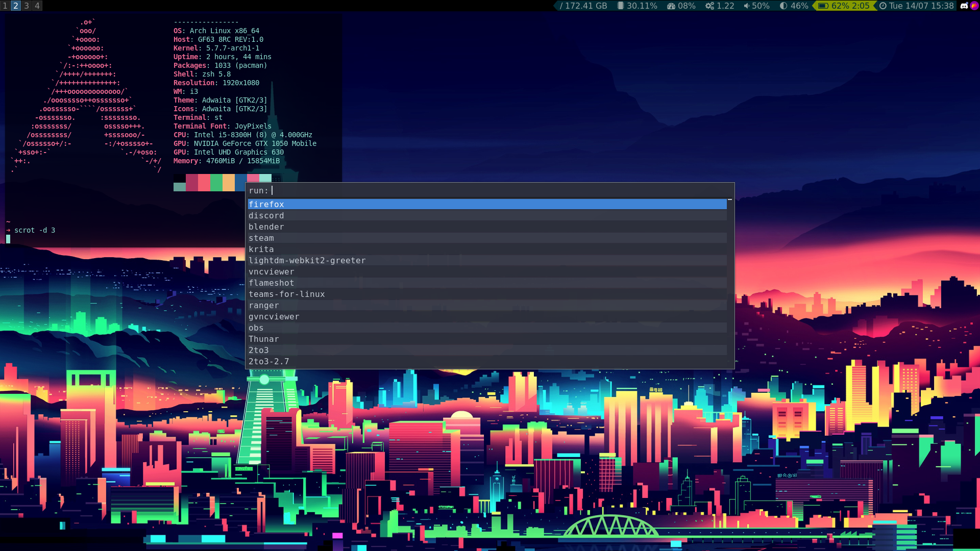Click the 'scrot -d 3' terminal command
980x551 pixels.
point(35,230)
